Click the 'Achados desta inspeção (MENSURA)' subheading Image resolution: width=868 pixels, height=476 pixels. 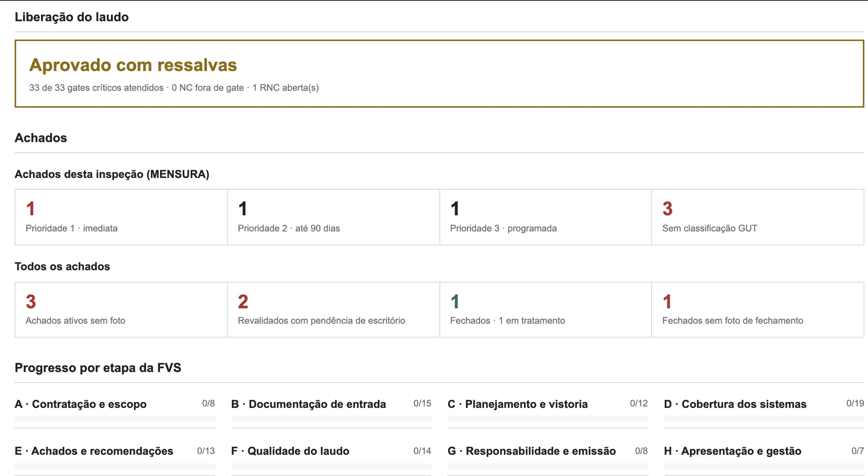112,174
